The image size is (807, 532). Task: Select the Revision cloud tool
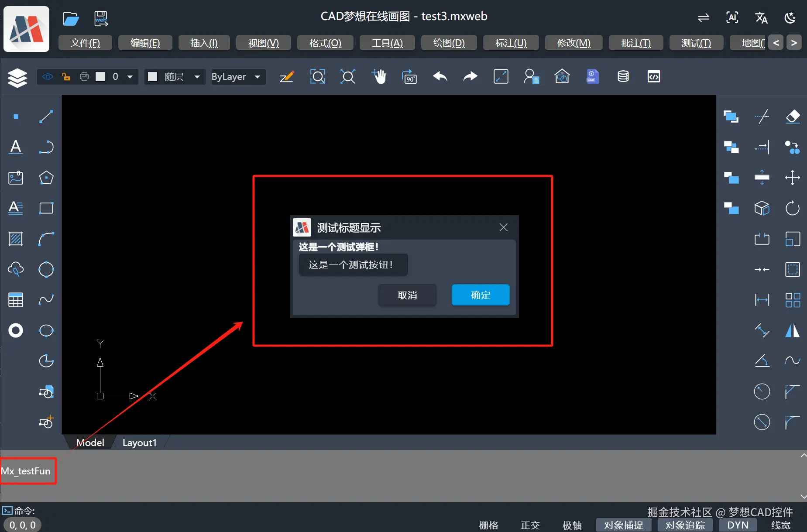coord(16,269)
